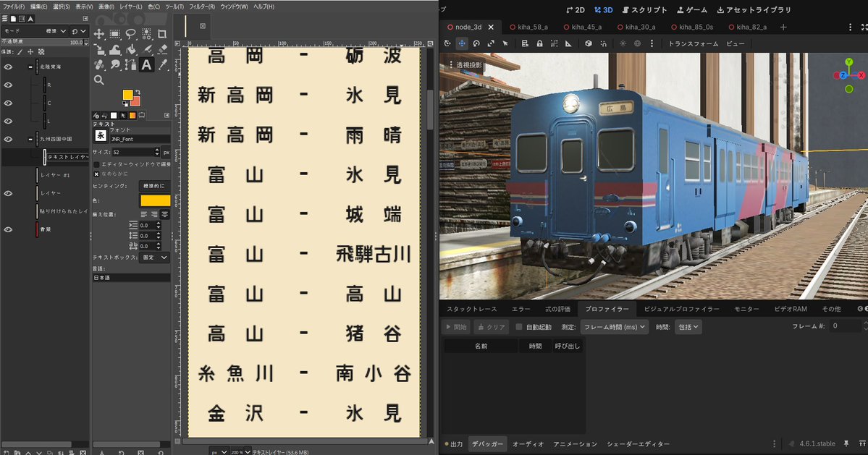Click the JNR_Font font name field

pyautogui.click(x=140, y=140)
